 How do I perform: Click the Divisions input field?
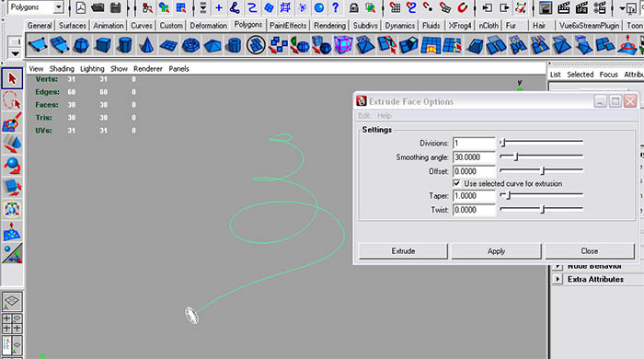click(x=474, y=143)
